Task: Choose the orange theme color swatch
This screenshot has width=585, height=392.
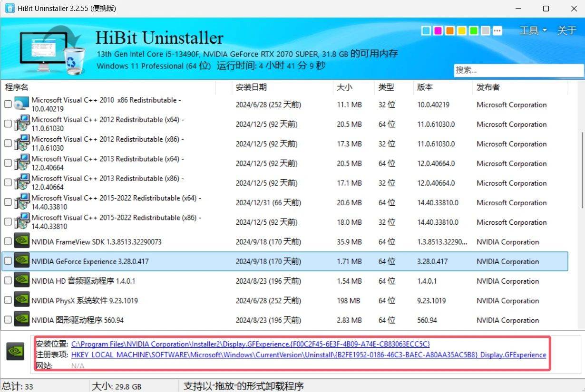Action: [x=450, y=31]
